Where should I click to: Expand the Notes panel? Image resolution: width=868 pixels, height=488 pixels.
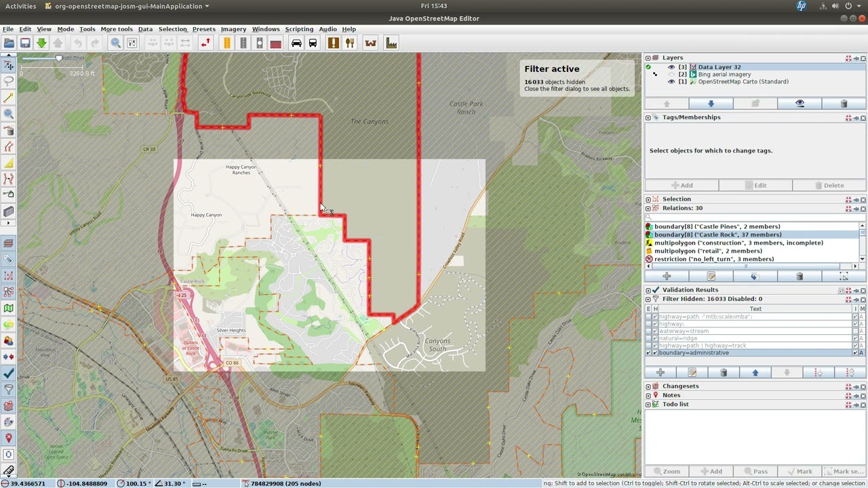click(x=648, y=395)
